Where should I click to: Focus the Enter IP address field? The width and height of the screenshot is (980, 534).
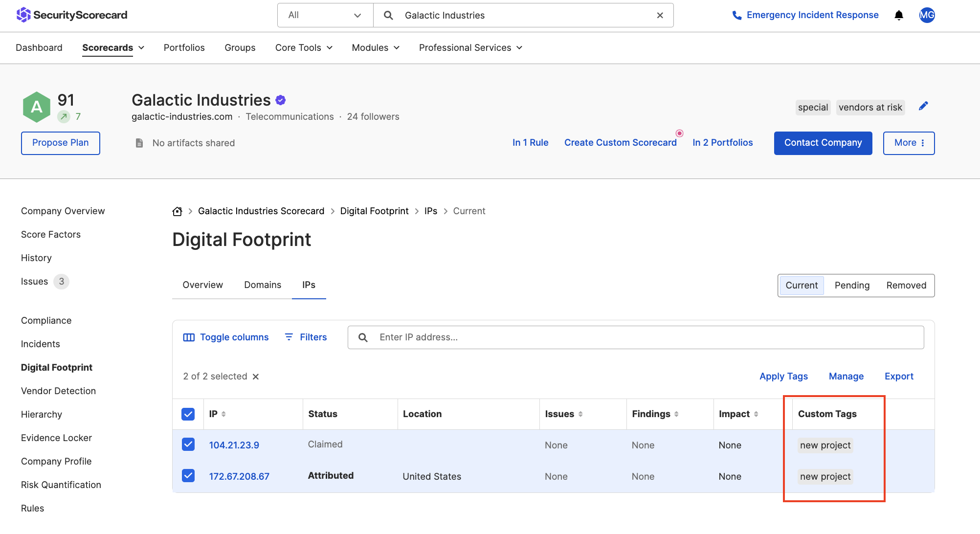(636, 337)
